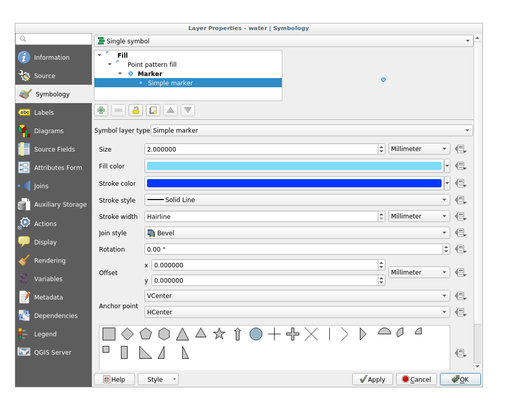The height and width of the screenshot is (420, 512).
Task: Select the star marker shape
Action: tap(219, 334)
